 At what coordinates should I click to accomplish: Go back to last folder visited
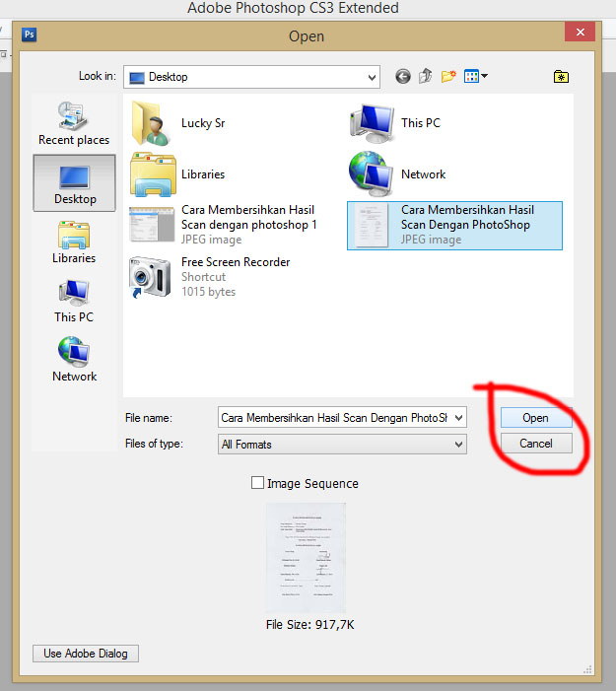[x=403, y=77]
